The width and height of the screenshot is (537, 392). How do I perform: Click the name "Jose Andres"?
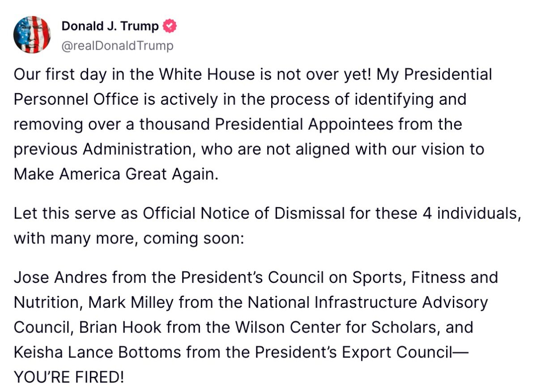60,277
